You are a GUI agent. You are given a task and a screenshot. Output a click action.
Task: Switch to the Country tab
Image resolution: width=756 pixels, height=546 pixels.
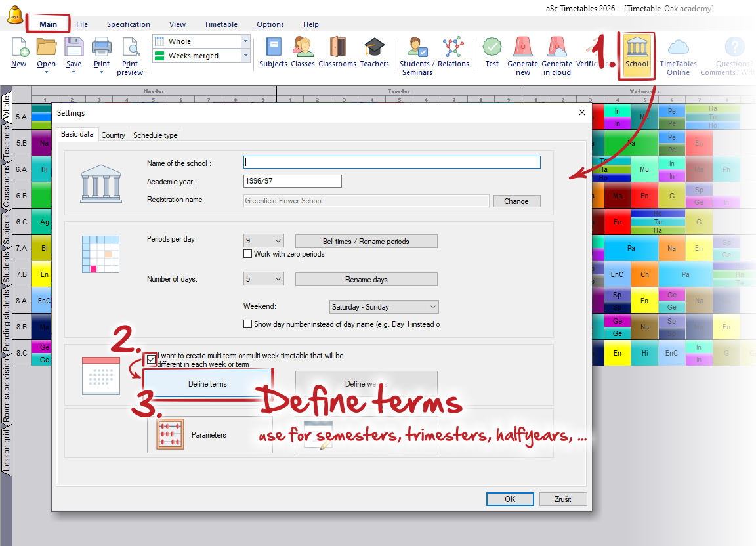(113, 135)
